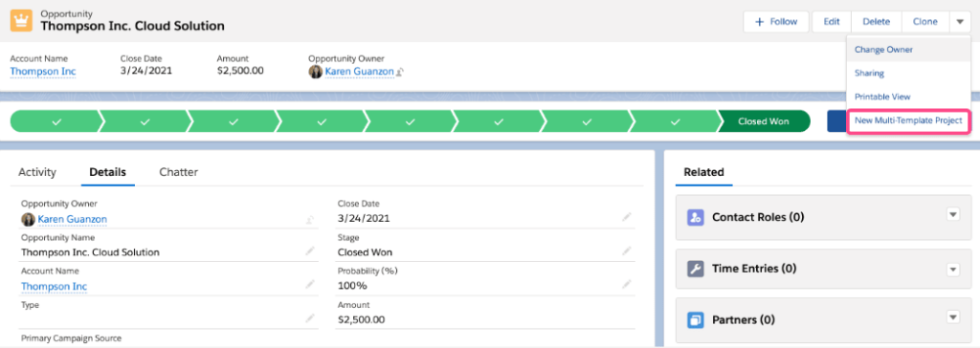Click Contact Roles (0) heading

point(758,217)
